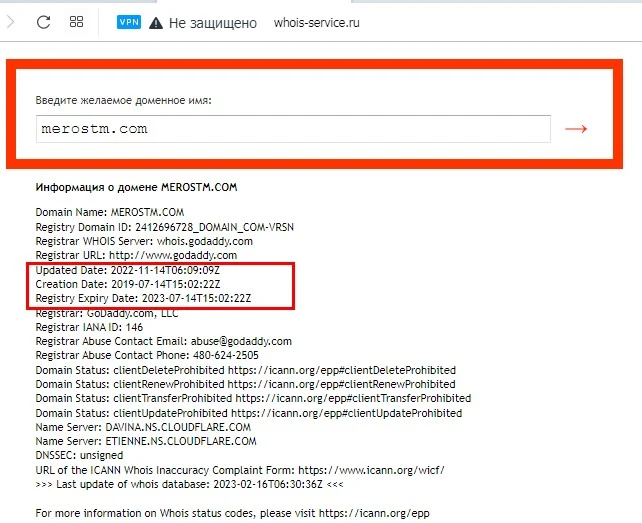This screenshot has width=642, height=523.
Task: Click the 'Last update of whois database' line
Action: pyautogui.click(x=190, y=484)
